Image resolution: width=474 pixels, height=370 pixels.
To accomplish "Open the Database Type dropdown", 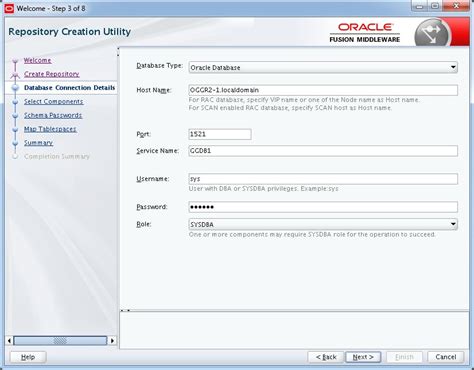I will tap(323, 67).
